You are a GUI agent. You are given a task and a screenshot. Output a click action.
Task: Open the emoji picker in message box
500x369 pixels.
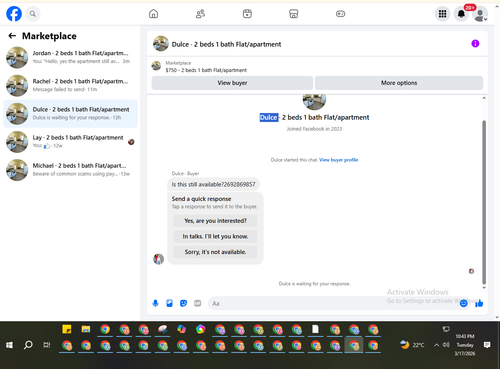pos(463,303)
